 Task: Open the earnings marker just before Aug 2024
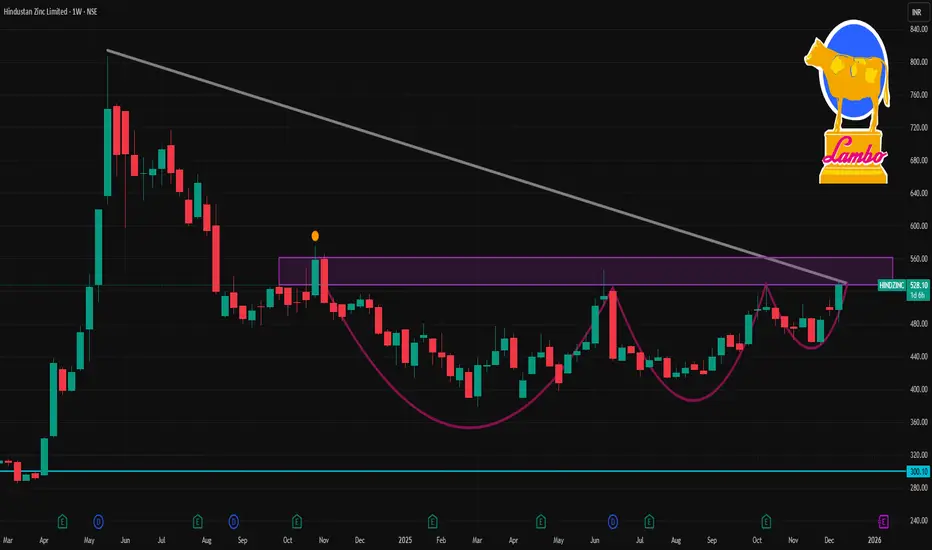(197, 521)
